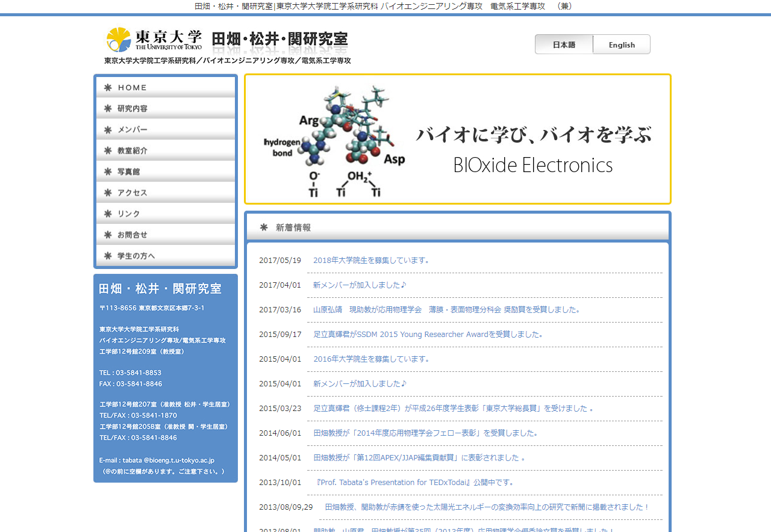Open the アクセス menu item

pyautogui.click(x=166, y=193)
